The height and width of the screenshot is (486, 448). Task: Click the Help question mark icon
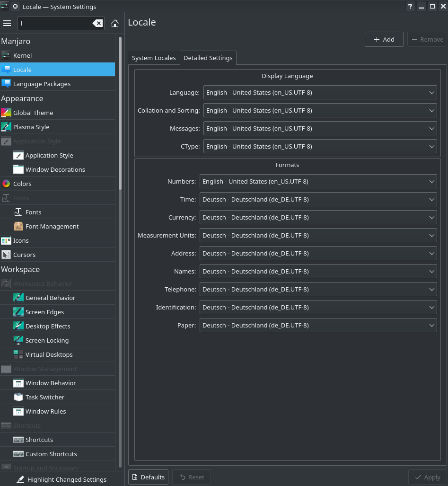(410, 7)
